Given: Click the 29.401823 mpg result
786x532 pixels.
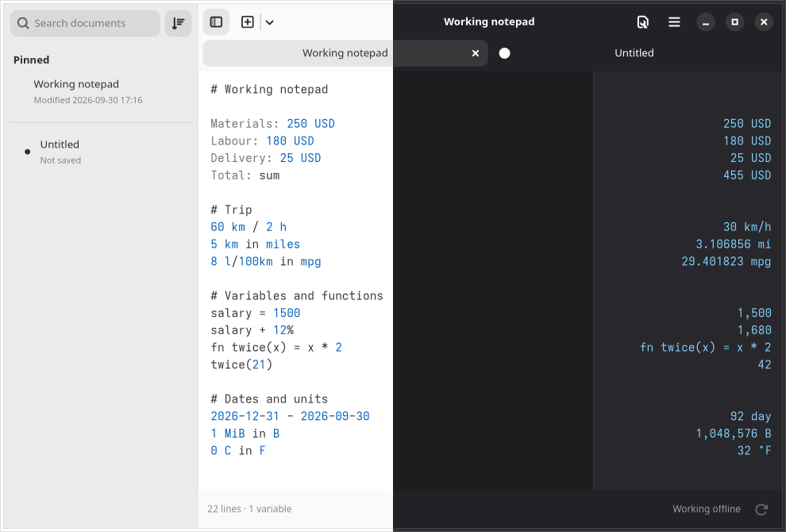Looking at the screenshot, I should (x=726, y=261).
